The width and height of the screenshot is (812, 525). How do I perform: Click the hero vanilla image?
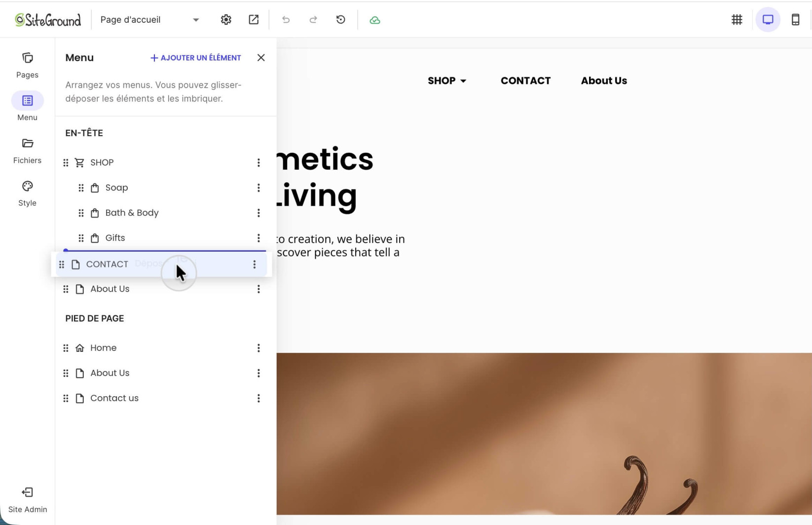pos(544,434)
